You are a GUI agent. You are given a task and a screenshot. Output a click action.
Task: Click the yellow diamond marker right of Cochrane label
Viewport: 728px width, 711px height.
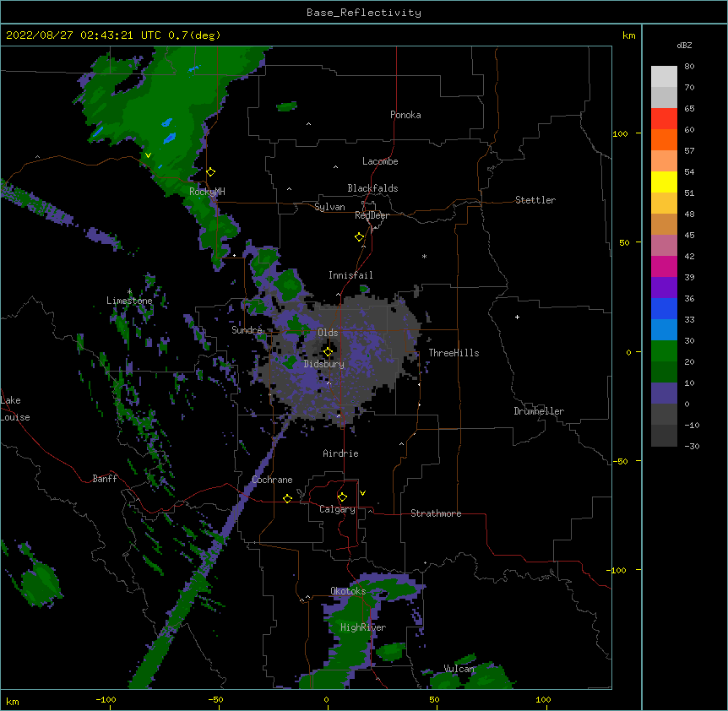point(288,498)
